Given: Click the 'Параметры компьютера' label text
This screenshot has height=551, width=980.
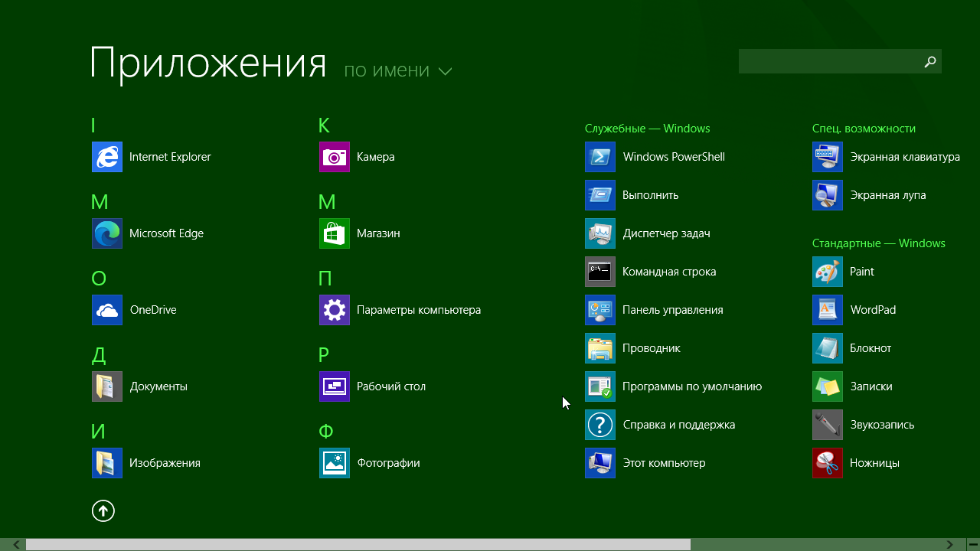Looking at the screenshot, I should (x=419, y=310).
